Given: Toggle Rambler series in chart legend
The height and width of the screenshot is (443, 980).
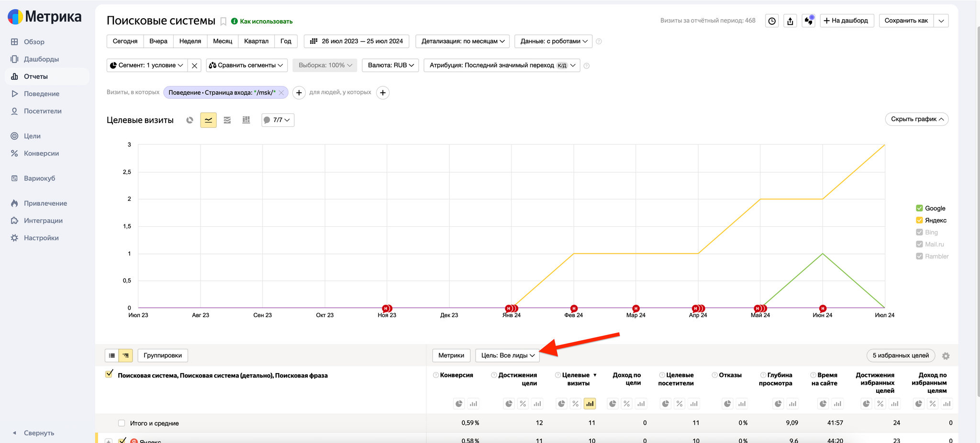Looking at the screenshot, I should click(x=919, y=256).
